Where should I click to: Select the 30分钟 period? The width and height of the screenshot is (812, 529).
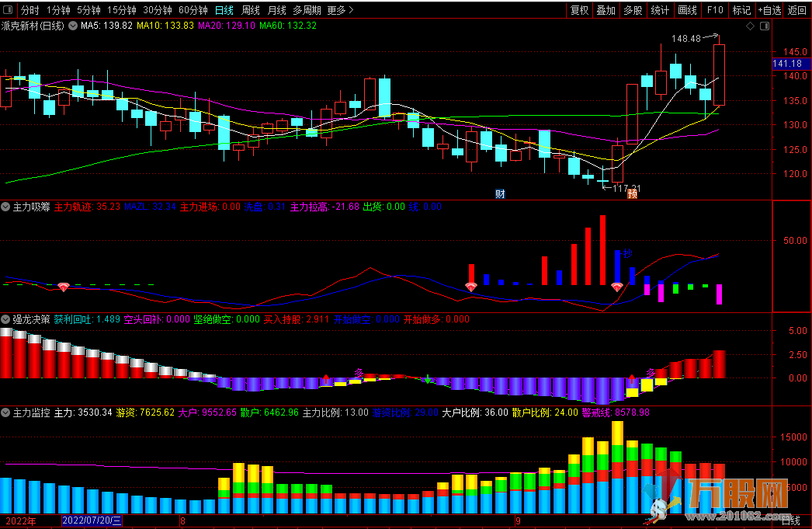[x=158, y=10]
